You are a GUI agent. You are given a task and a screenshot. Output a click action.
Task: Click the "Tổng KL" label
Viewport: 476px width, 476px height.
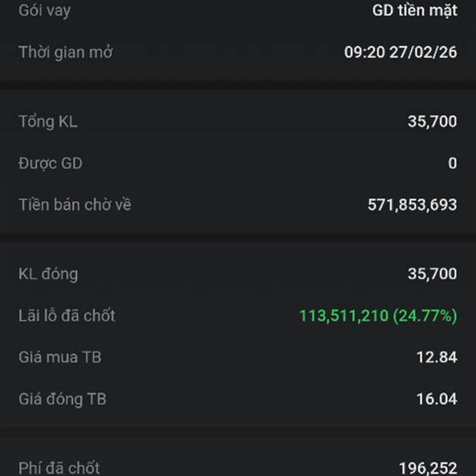48,121
